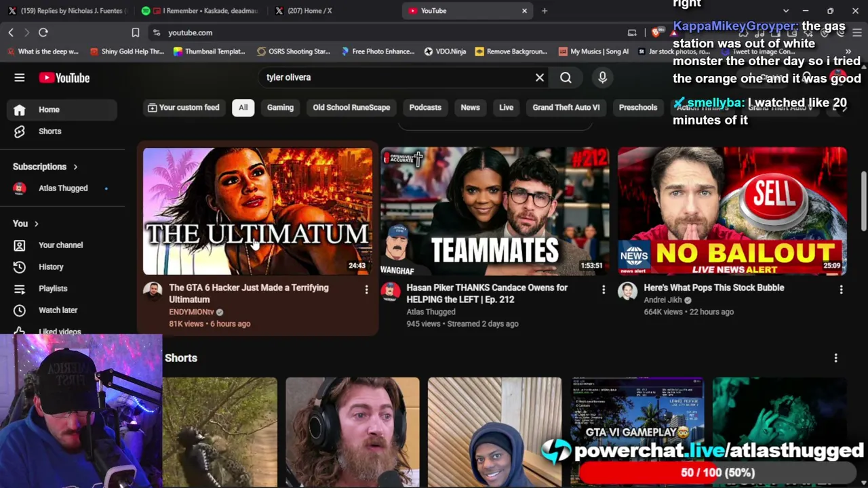Click the ENDYMIONtv channel avatar
Image resolution: width=868 pixels, height=488 pixels.
point(153,291)
